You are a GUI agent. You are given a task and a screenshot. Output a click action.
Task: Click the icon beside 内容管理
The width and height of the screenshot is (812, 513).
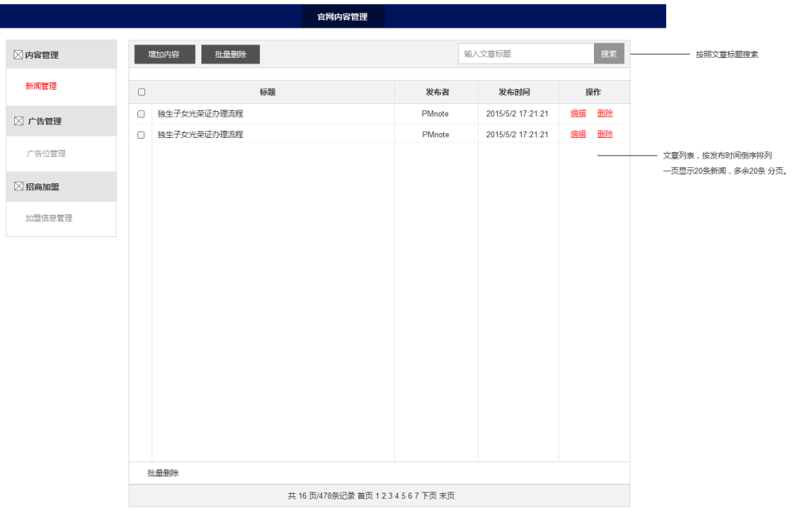click(18, 55)
